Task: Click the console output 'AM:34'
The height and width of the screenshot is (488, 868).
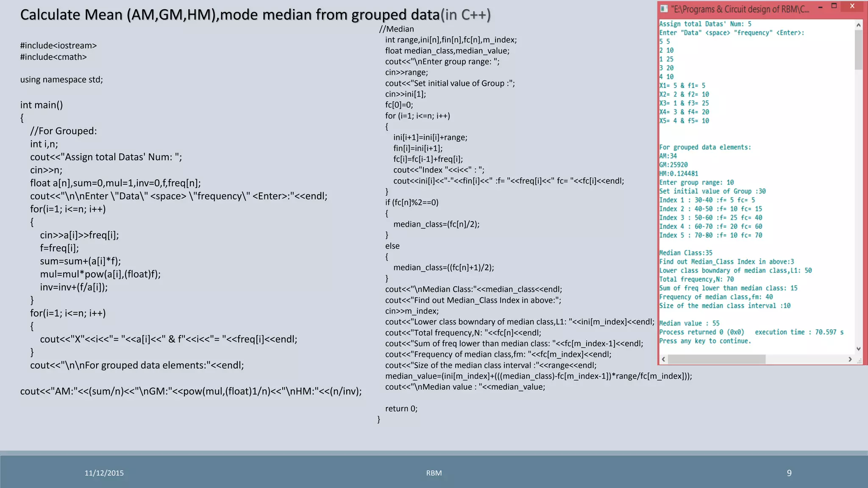Action: (x=668, y=156)
